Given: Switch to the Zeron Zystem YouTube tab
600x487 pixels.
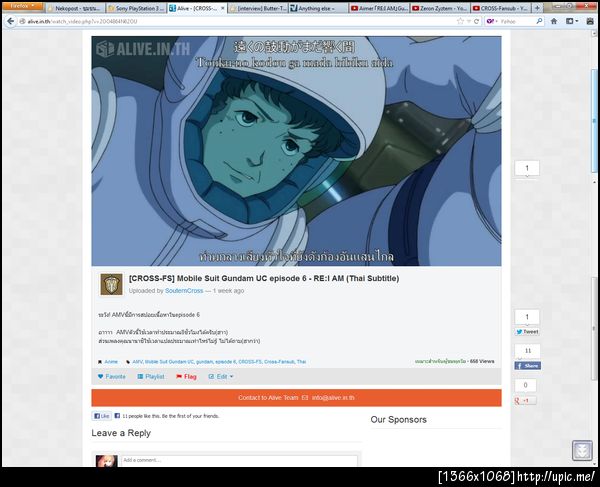Looking at the screenshot, I should pyautogui.click(x=440, y=8).
